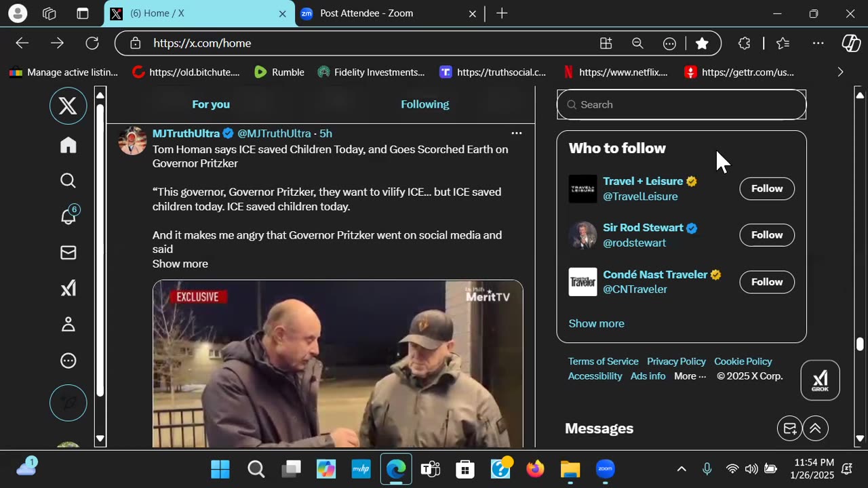Image resolution: width=868 pixels, height=488 pixels.
Task: Open the Explore search icon in sidebar
Action: click(x=68, y=180)
